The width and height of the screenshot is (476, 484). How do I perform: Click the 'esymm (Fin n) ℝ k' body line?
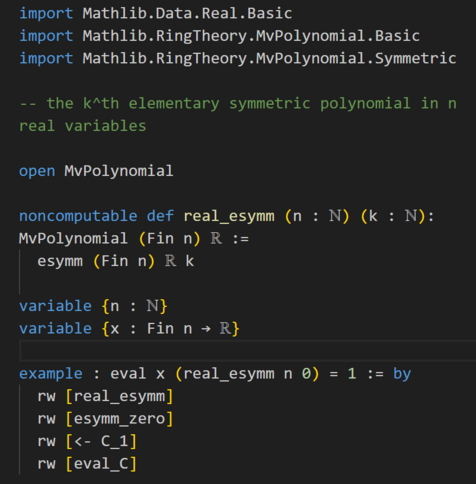click(x=115, y=261)
